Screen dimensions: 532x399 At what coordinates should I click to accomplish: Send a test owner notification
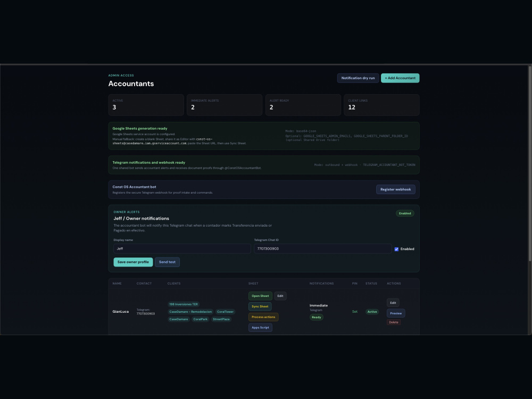tap(167, 262)
